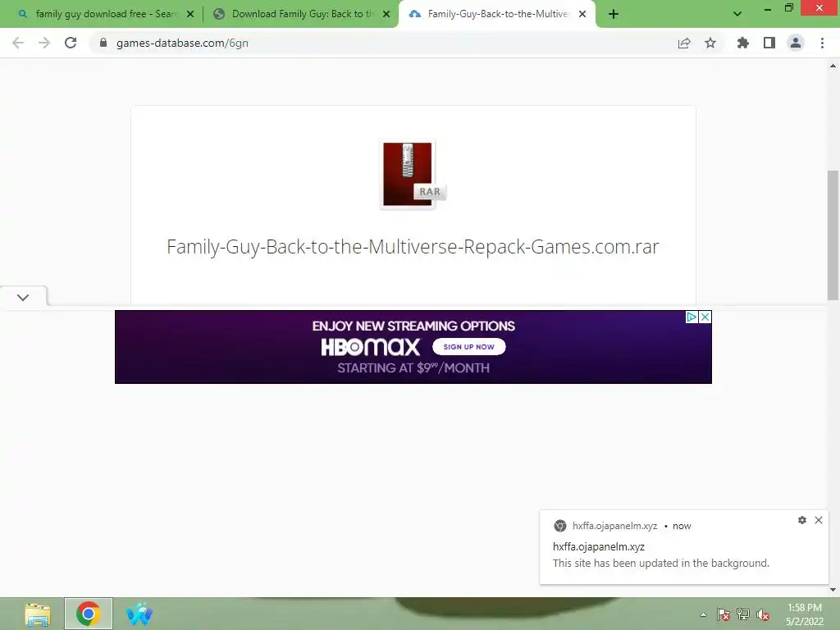Click the RAR archive file icon

click(x=413, y=175)
